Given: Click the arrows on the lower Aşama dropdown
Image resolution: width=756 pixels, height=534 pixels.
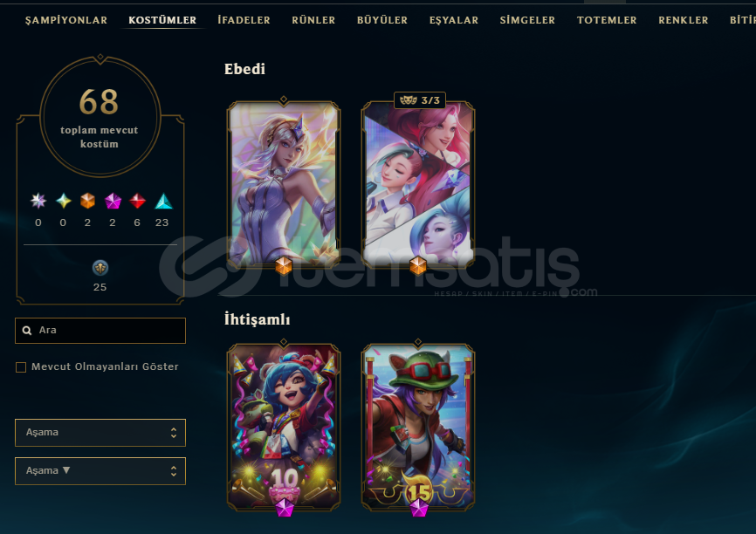Looking at the screenshot, I should (174, 471).
